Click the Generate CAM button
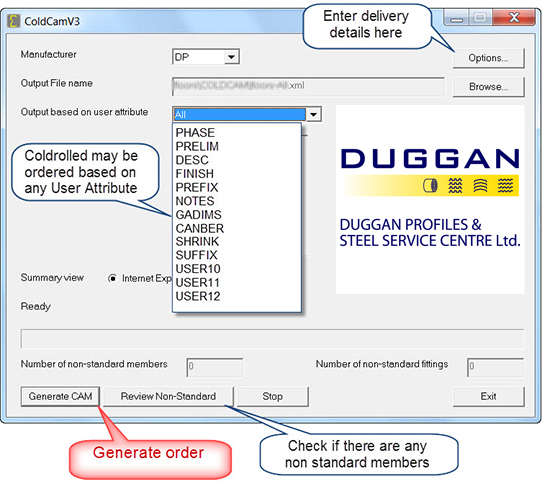 (60, 396)
